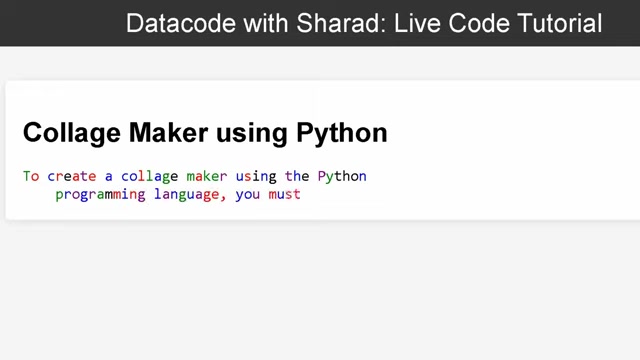Image resolution: width=640 pixels, height=360 pixels.
Task: Click the blue word 'you'
Action: pyautogui.click(x=247, y=195)
